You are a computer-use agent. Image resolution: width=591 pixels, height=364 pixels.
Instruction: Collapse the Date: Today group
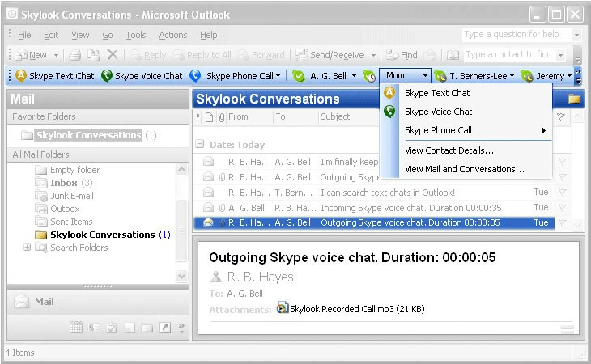coord(200,144)
